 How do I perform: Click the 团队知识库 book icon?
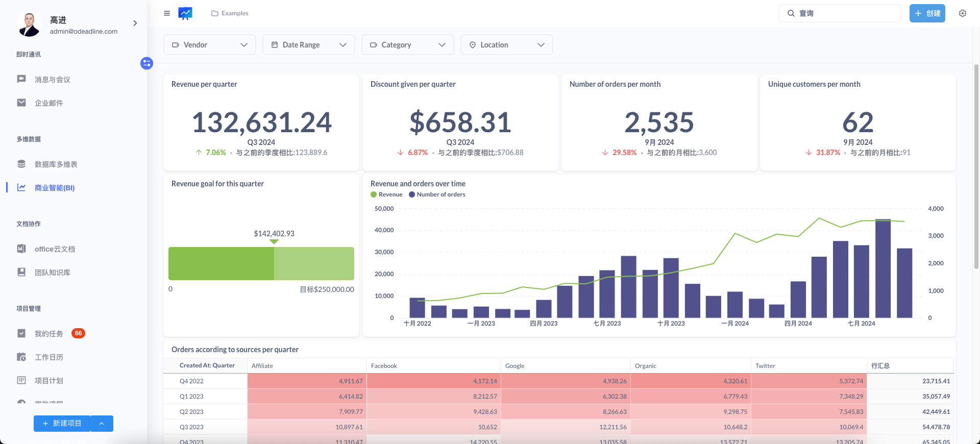pyautogui.click(x=21, y=272)
